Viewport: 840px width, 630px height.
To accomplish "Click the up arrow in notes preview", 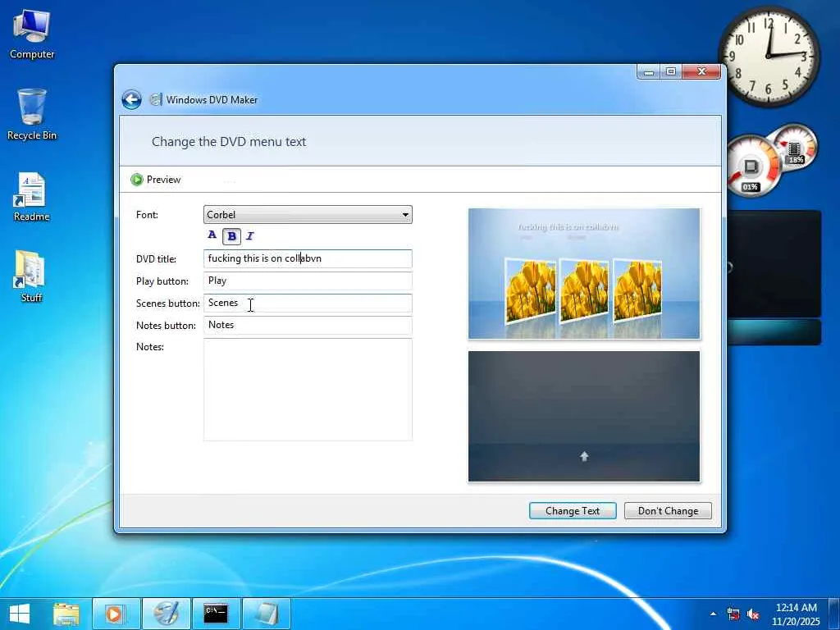I will click(584, 456).
